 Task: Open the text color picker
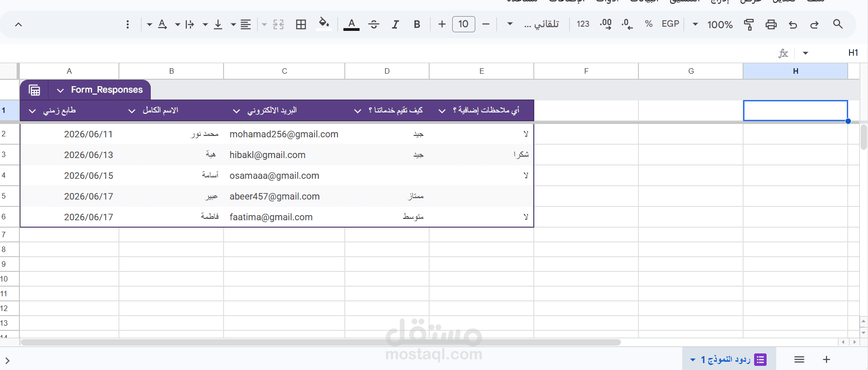[x=351, y=24]
